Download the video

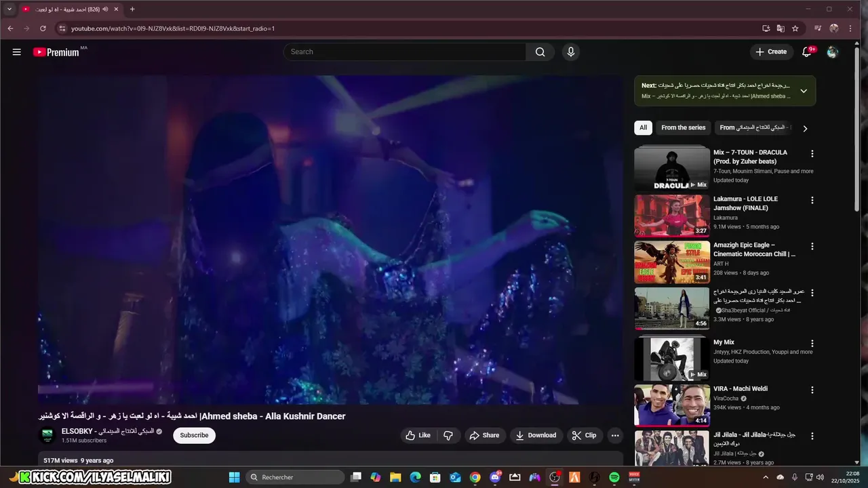click(x=536, y=436)
